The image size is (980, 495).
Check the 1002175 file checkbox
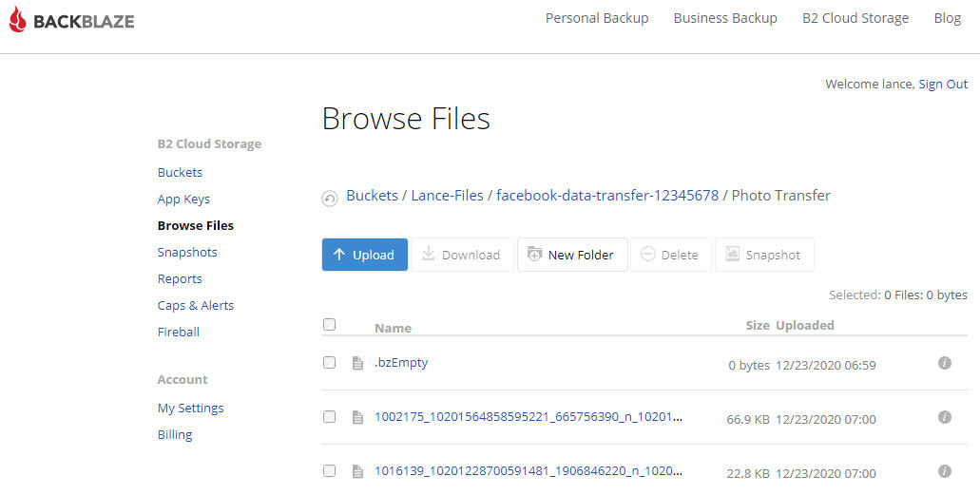(330, 417)
